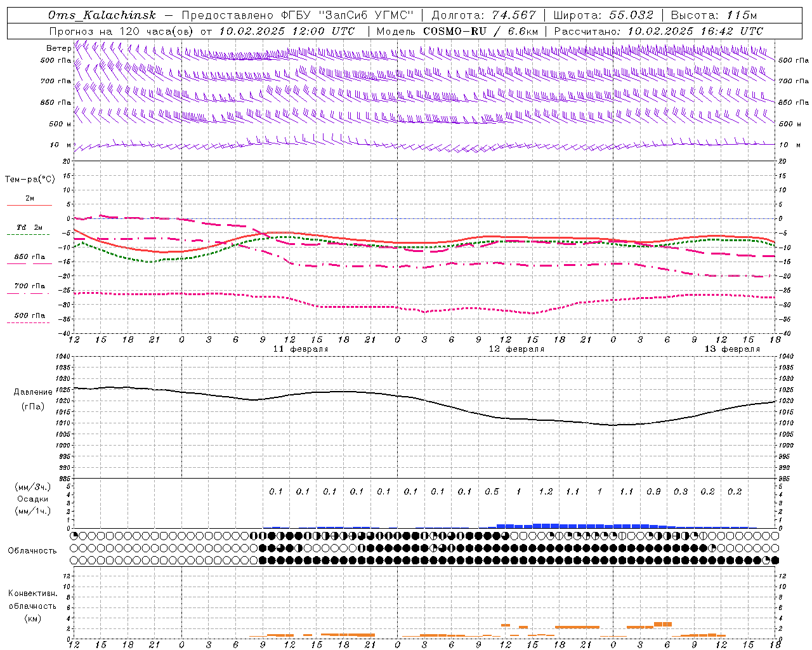Click the (мм/3ч.) precipitation unit label
Image resolution: width=812 pixels, height=650 pixels.
33,487
